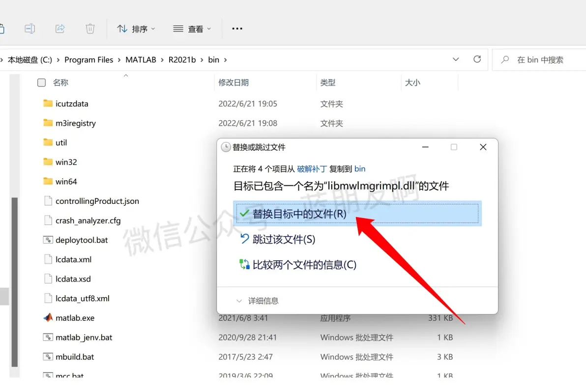
Task: Minimize the 替换或跳过文件 dialog
Action: click(425, 147)
